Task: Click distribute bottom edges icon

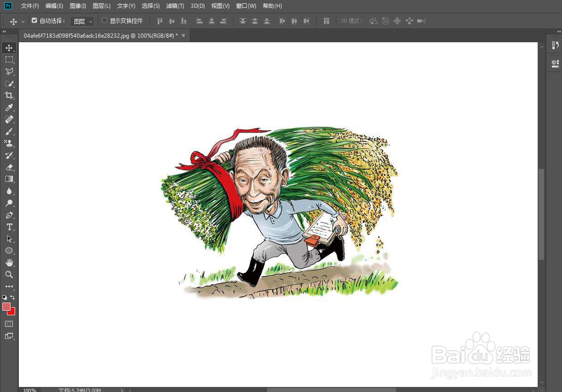Action: [x=267, y=21]
